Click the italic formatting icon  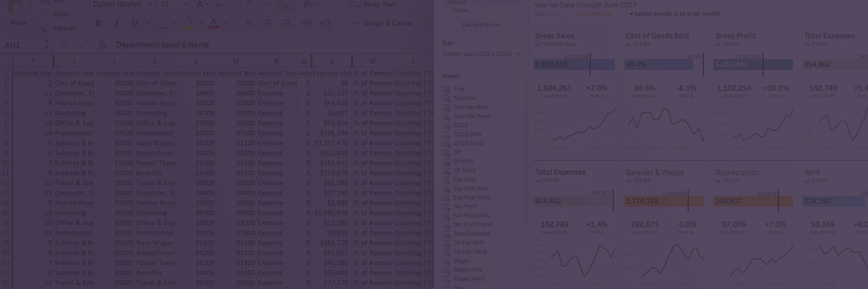116,24
